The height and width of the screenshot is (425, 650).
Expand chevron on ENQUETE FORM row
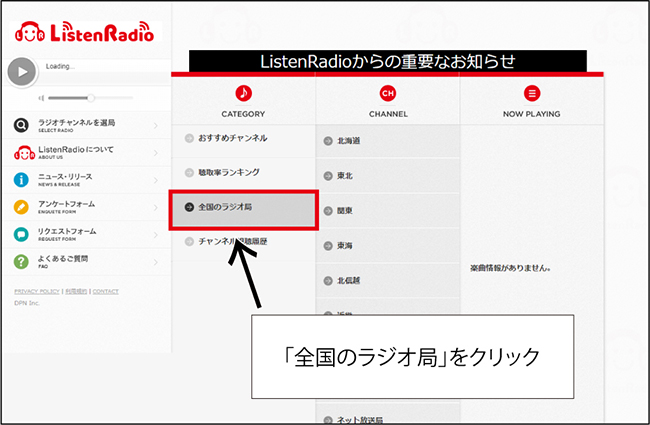156,207
